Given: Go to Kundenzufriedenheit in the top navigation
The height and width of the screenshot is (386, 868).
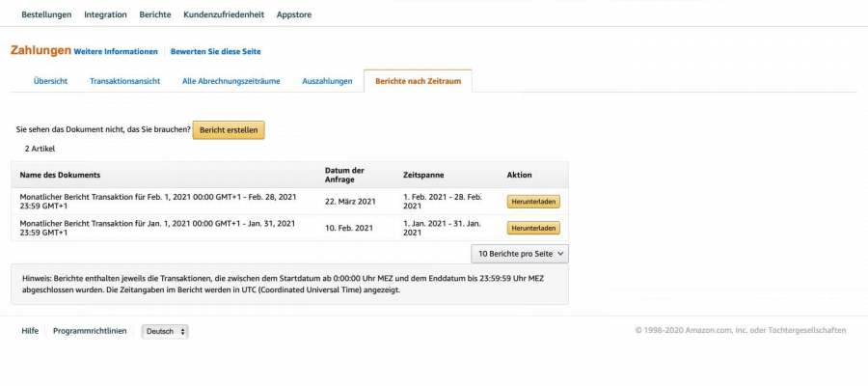Looking at the screenshot, I should (x=224, y=14).
